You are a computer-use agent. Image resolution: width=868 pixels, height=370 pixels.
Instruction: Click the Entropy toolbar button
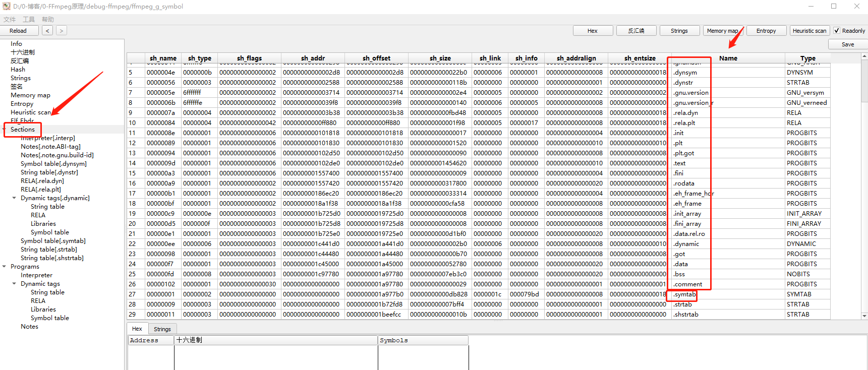coord(766,31)
